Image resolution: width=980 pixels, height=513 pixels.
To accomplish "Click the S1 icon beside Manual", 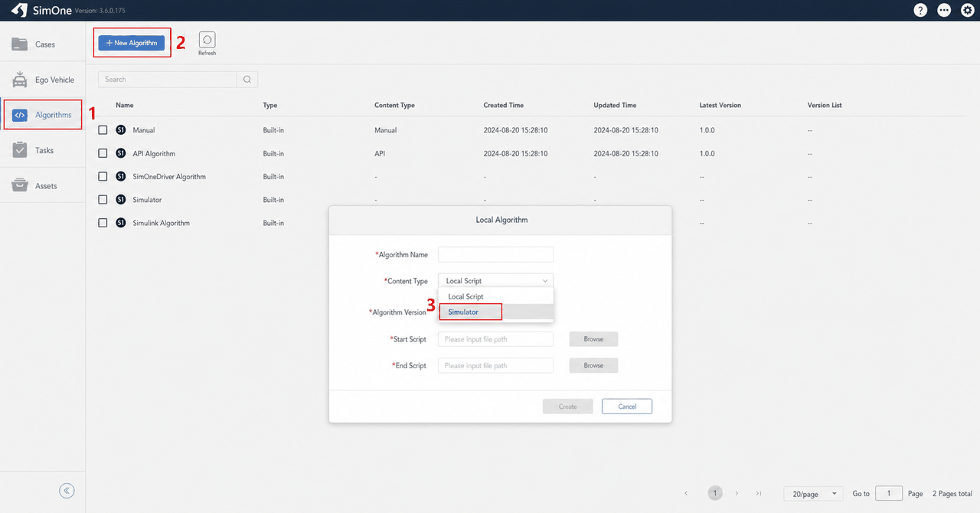I will [121, 130].
